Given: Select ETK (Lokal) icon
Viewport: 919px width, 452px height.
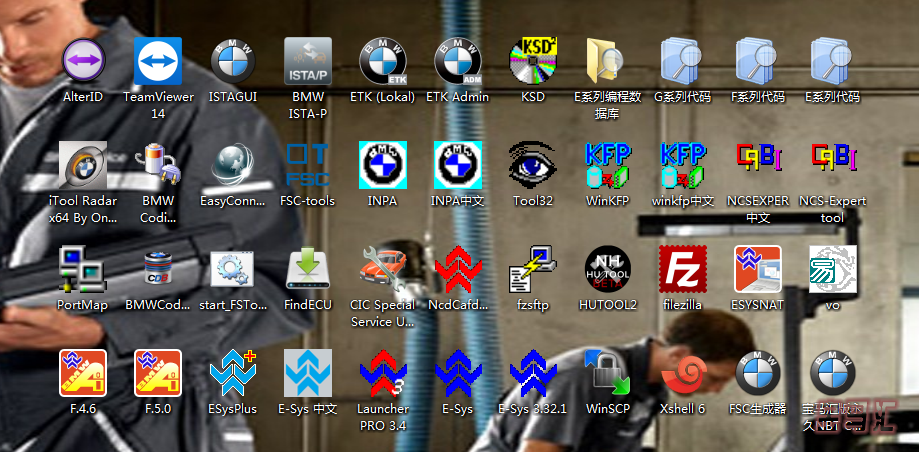Looking at the screenshot, I should 383,61.
